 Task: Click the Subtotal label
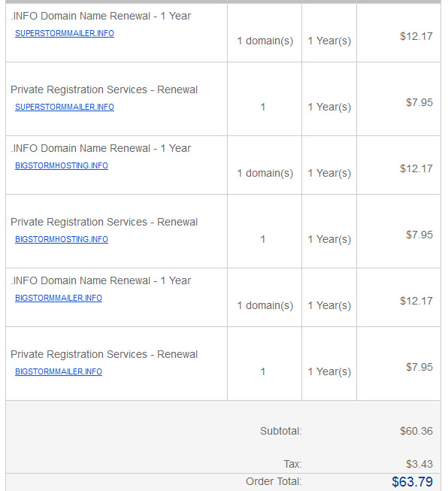click(x=281, y=431)
